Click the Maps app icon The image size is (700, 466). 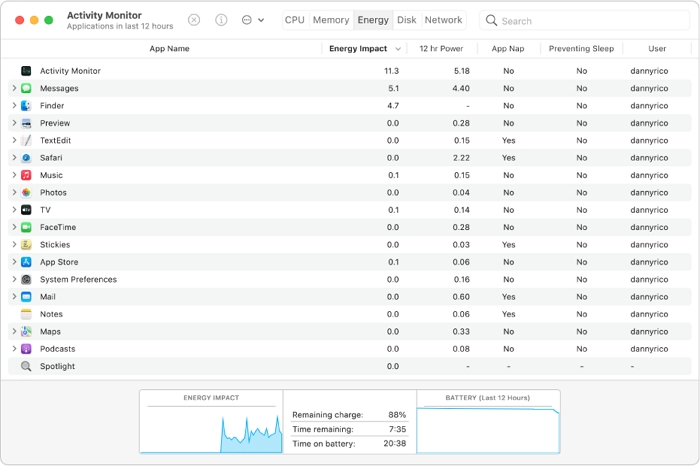[26, 332]
